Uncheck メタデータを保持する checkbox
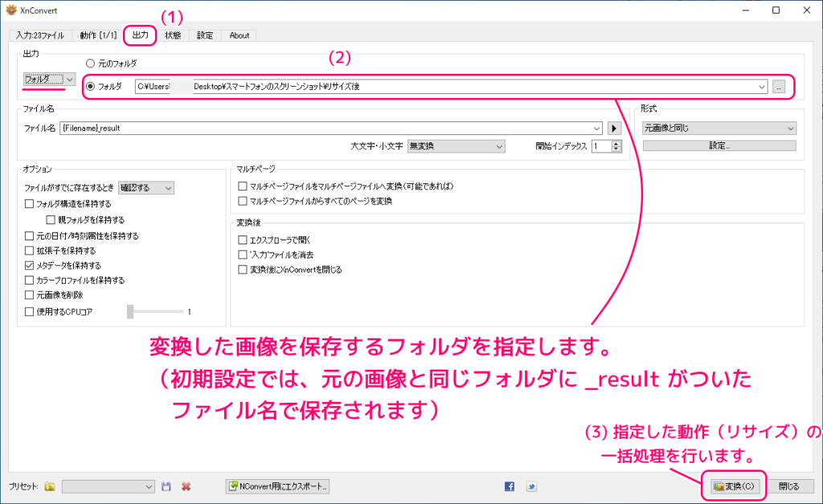This screenshot has width=823, height=504. [30, 265]
